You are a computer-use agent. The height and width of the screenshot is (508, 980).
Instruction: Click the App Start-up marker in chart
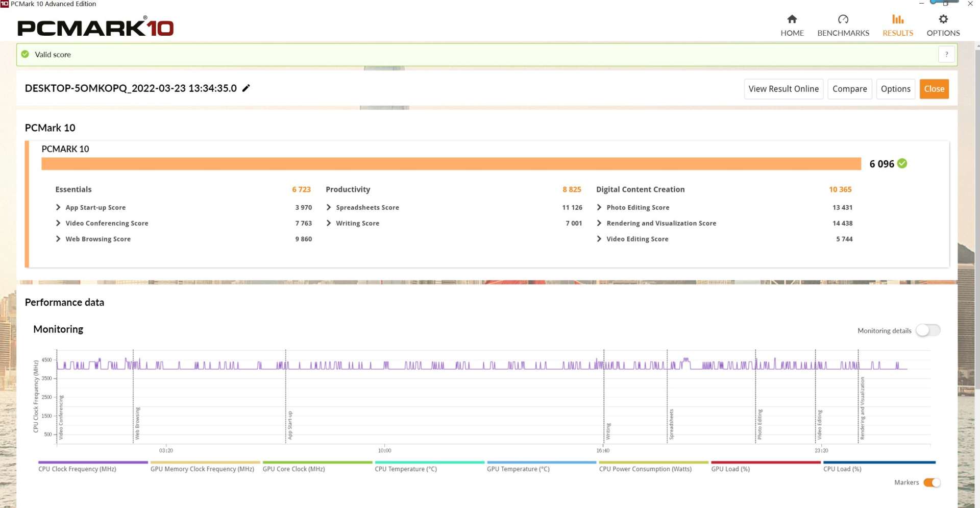click(x=289, y=425)
